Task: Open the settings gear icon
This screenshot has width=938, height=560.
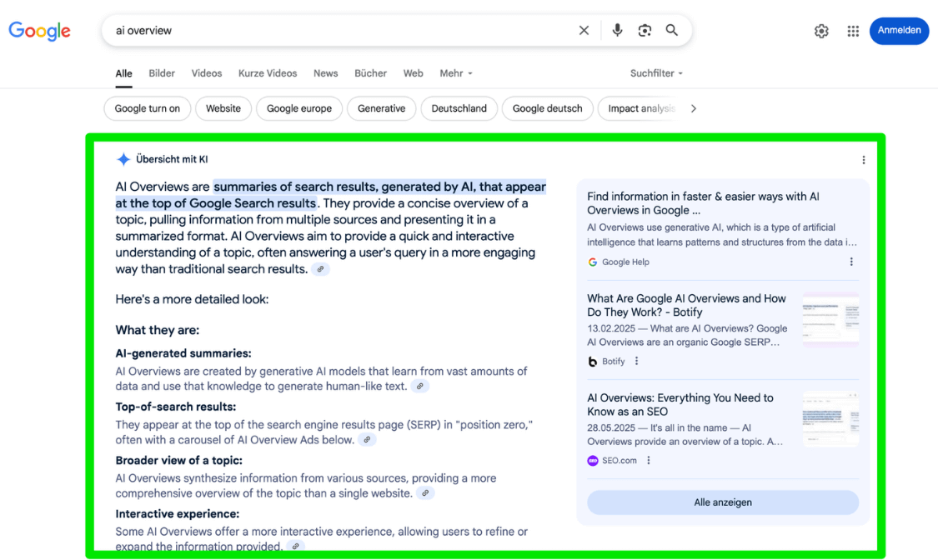Action: tap(821, 31)
